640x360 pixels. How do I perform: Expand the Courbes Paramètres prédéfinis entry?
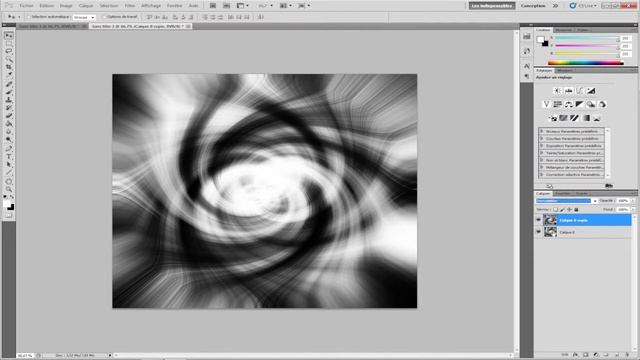point(542,138)
